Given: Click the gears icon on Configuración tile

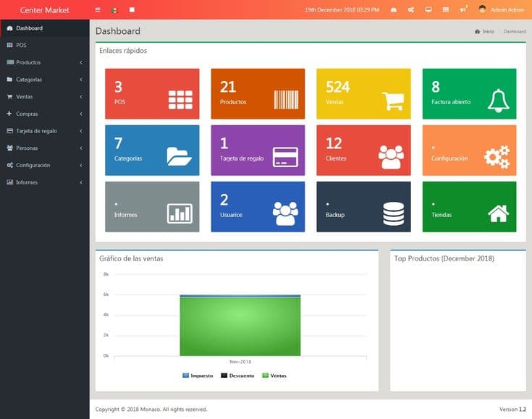Looking at the screenshot, I should coord(497,157).
